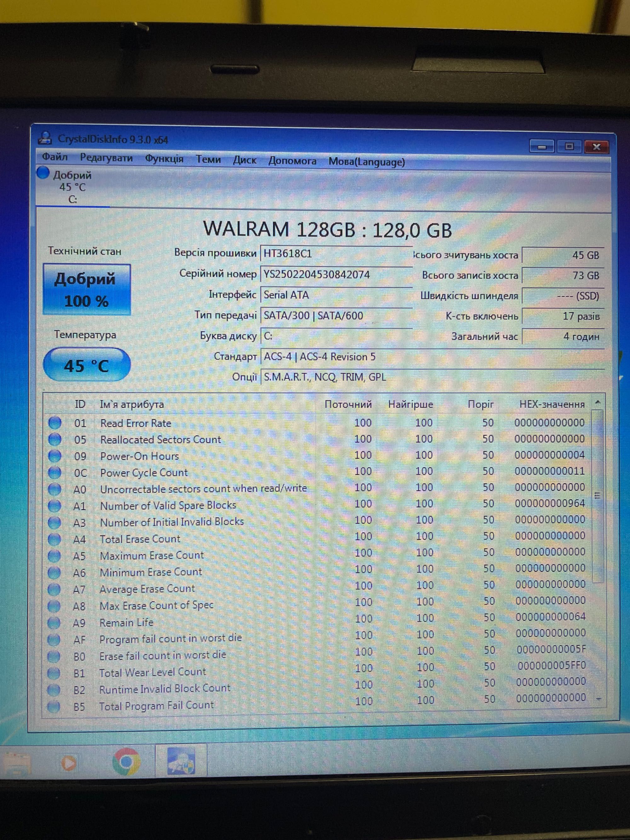
Task: Open the Допомога menu
Action: [x=292, y=161]
